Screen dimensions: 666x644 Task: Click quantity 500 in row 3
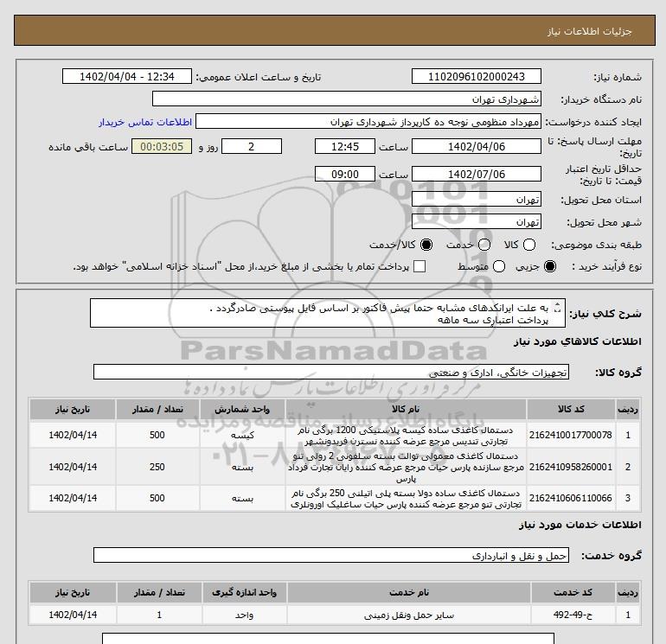(157, 498)
